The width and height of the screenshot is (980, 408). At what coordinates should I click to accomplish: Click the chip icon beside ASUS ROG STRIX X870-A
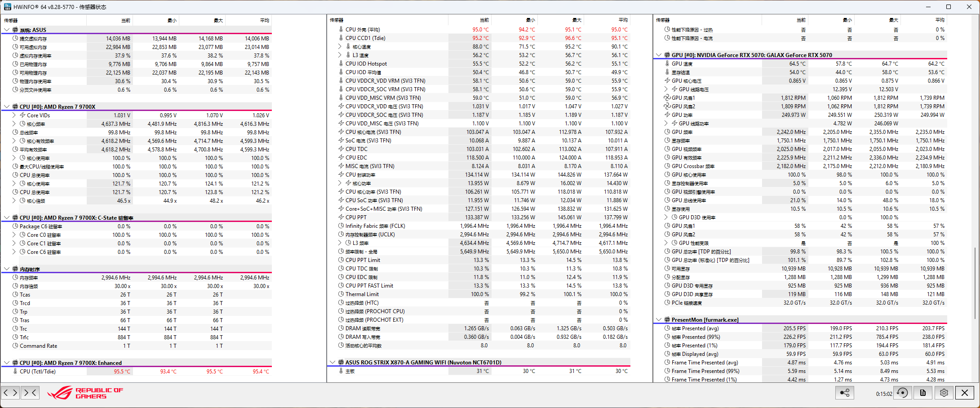pos(341,362)
